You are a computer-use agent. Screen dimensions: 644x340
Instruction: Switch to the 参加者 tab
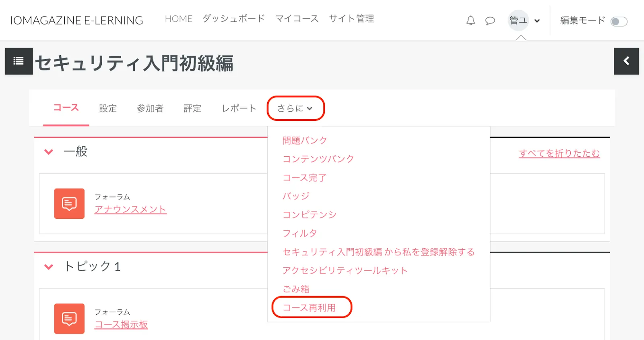click(x=150, y=108)
